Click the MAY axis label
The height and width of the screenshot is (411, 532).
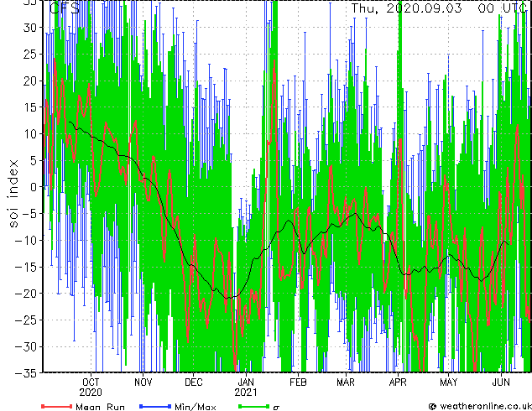[x=449, y=382]
